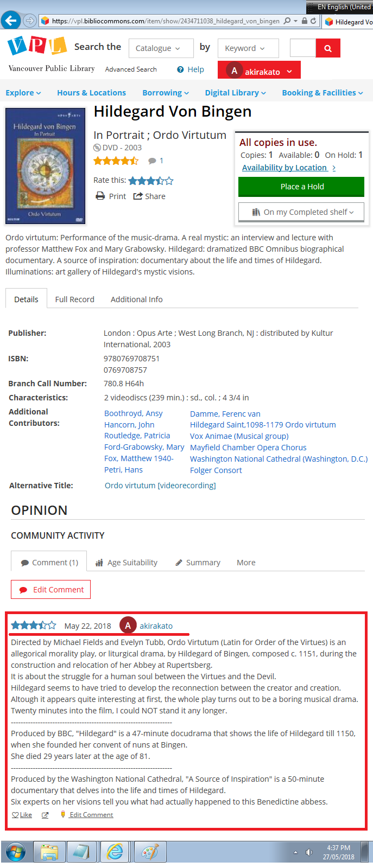Viewport: 373px width, 868px height.
Task: Click the Print printer icon
Action: coord(100,196)
